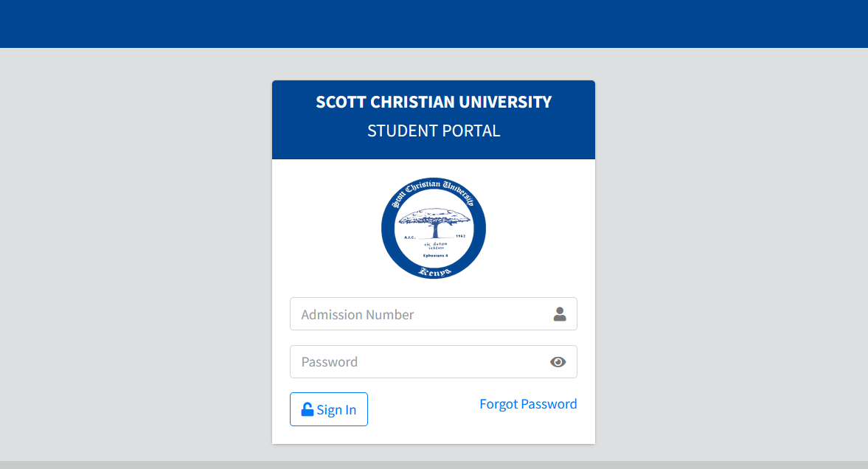Click the SCOTT CHRISTIAN UNIVERSITY heading
This screenshot has height=469, width=868.
tap(434, 103)
